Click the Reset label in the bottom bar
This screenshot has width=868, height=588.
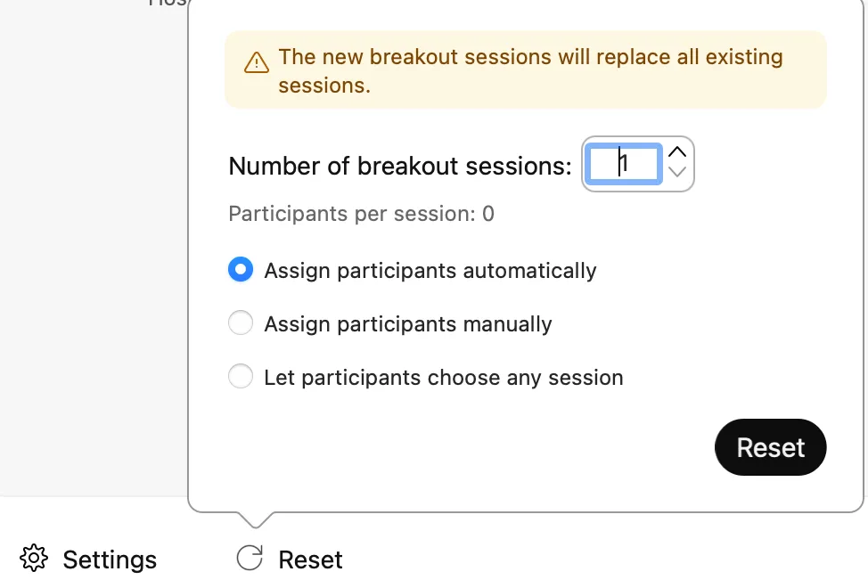click(310, 559)
